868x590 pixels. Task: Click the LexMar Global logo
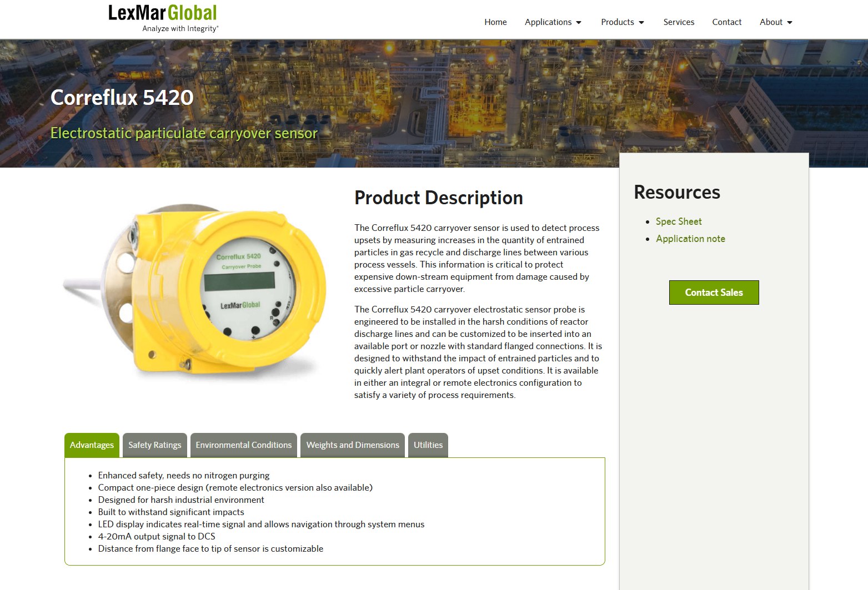163,18
